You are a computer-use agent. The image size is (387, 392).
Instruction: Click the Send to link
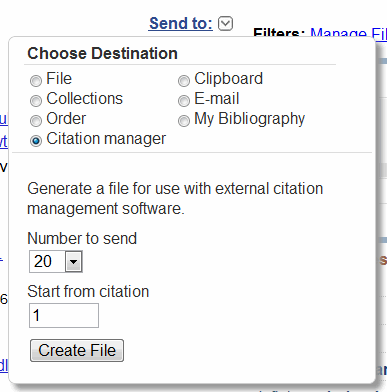181,23
